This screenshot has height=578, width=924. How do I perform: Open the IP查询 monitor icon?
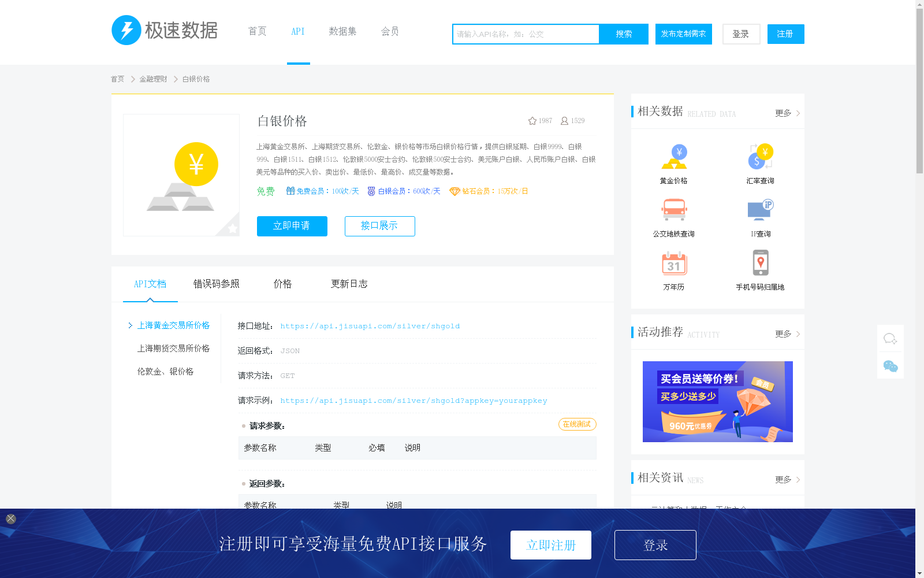[761, 210]
